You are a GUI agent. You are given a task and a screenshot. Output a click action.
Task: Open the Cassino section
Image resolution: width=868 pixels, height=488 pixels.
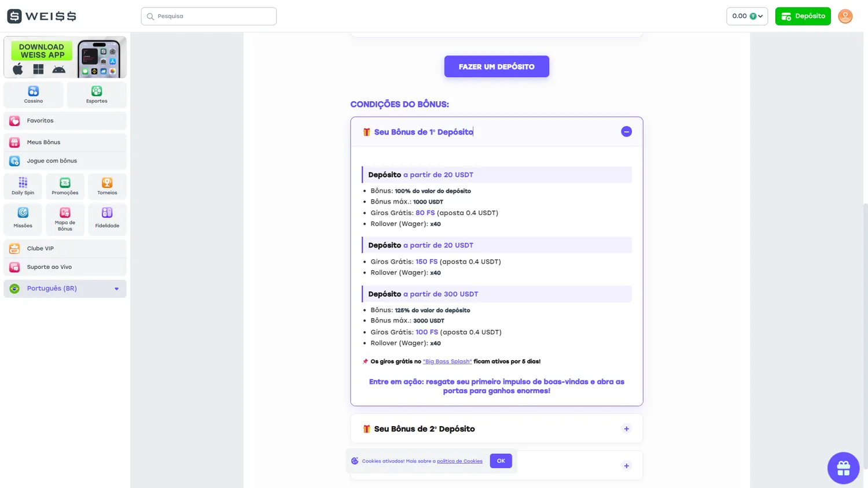(x=34, y=94)
